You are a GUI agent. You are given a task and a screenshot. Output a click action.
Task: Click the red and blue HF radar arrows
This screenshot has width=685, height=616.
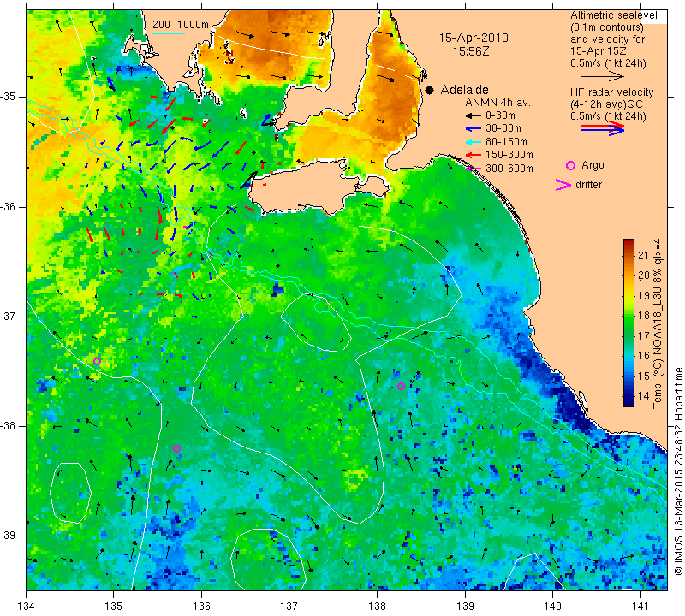pos(602,128)
